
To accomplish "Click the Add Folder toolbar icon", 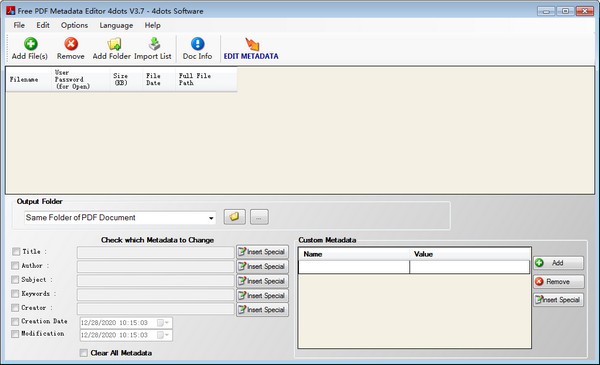I will [114, 44].
